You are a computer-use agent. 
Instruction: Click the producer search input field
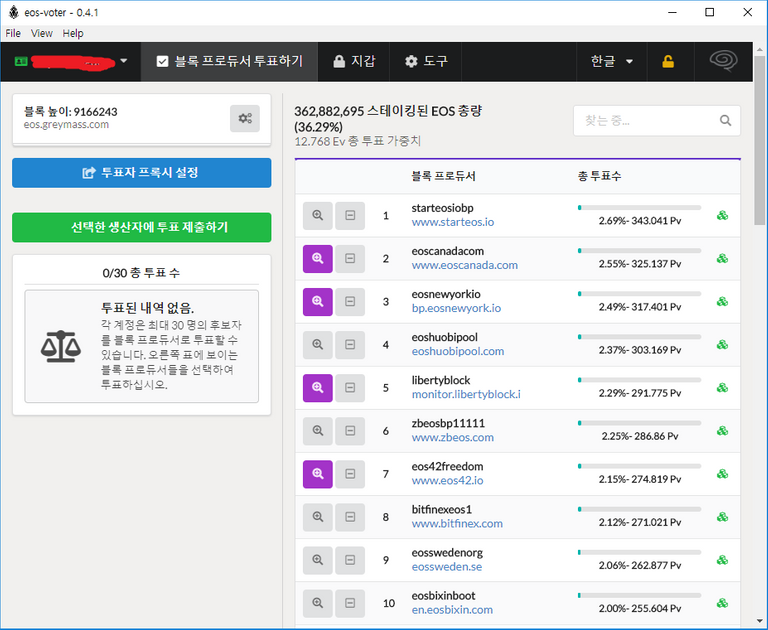pyautogui.click(x=657, y=121)
